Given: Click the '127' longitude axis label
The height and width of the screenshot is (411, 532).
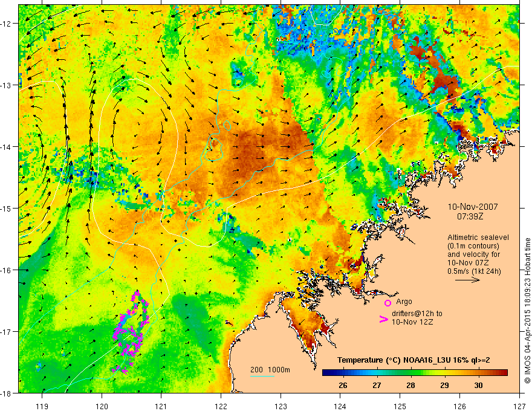Looking at the screenshot, I should [x=519, y=406].
